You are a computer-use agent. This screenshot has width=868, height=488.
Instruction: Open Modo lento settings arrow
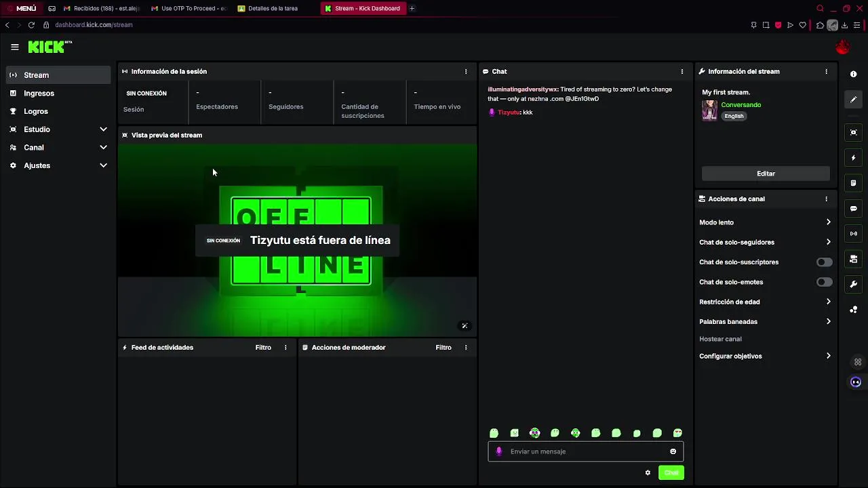[x=828, y=222]
